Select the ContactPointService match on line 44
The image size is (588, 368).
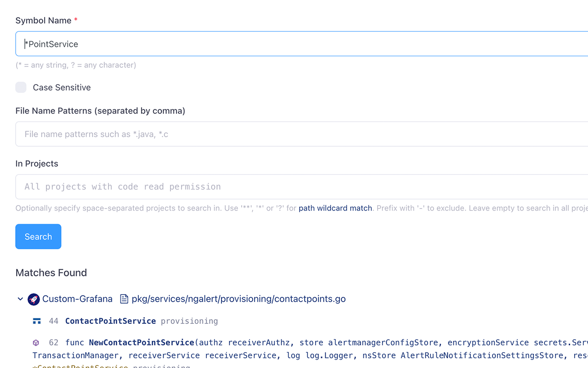pyautogui.click(x=110, y=321)
